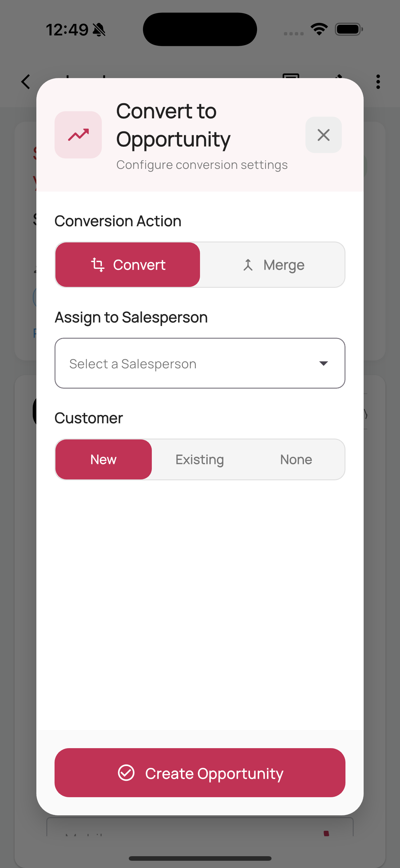Viewport: 400px width, 868px height.
Task: Switch conversion action to Merge label
Action: (x=284, y=265)
